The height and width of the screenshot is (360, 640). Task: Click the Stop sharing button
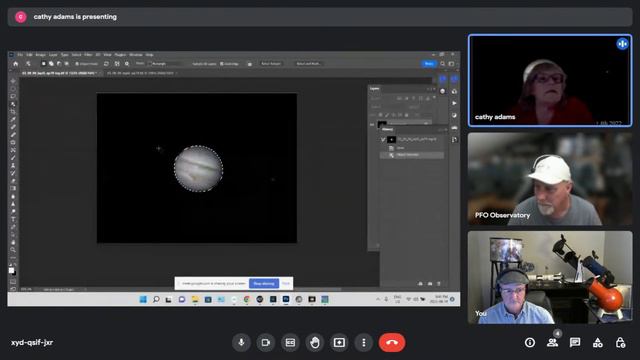pyautogui.click(x=264, y=283)
